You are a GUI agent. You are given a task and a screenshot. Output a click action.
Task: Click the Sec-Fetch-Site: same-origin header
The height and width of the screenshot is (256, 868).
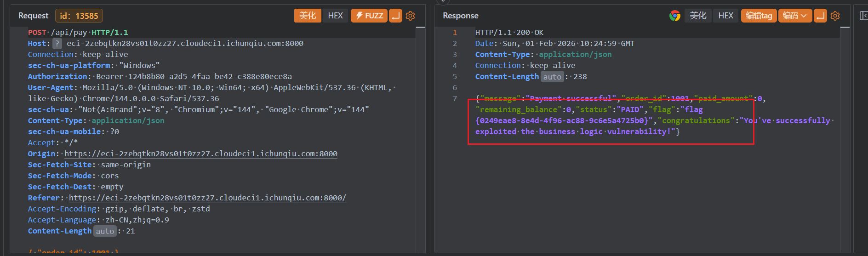coord(89,165)
